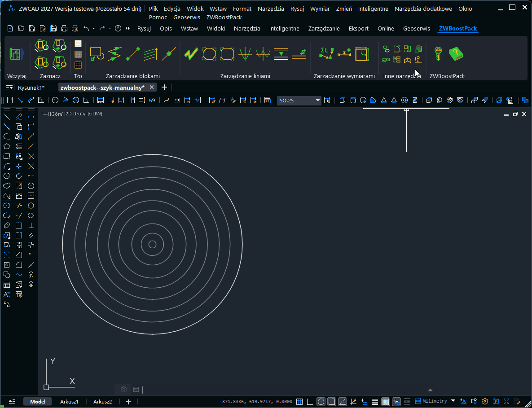This screenshot has width=532, height=408.
Task: Choose the Move tool in modify toolbar
Action: (x=19, y=166)
